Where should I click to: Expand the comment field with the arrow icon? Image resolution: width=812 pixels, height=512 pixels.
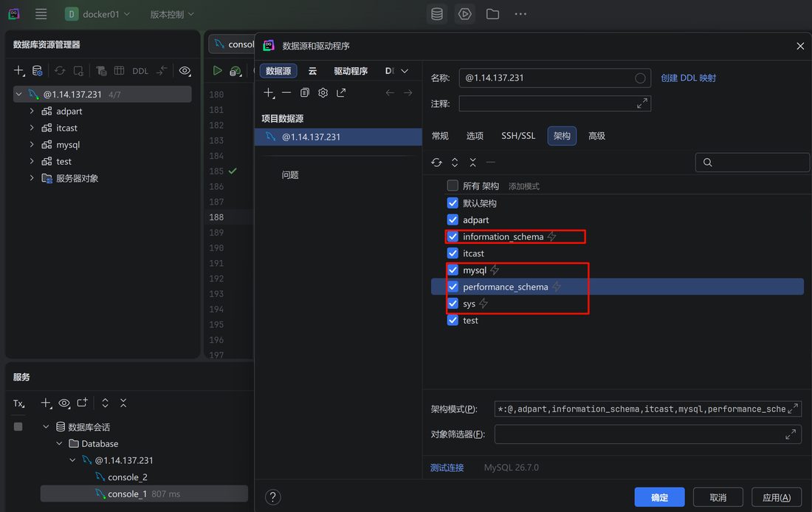(642, 103)
